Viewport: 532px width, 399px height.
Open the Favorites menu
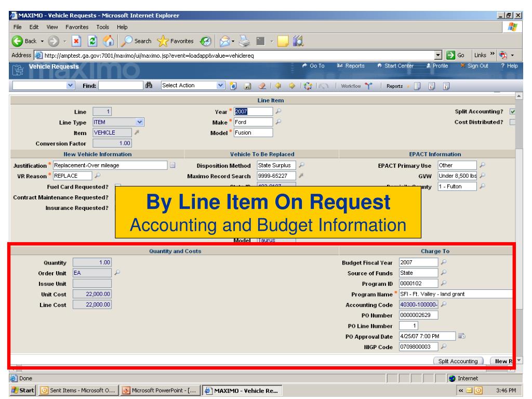[x=77, y=27]
